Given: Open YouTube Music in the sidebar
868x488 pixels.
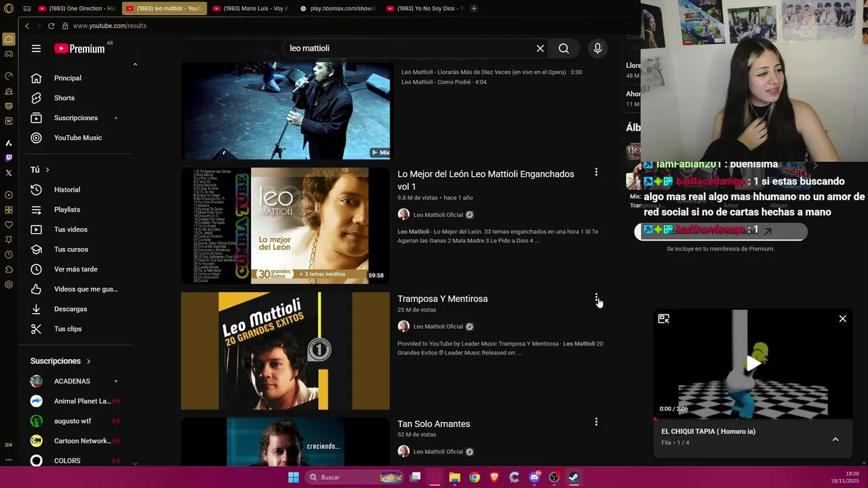Looking at the screenshot, I should pyautogui.click(x=79, y=138).
